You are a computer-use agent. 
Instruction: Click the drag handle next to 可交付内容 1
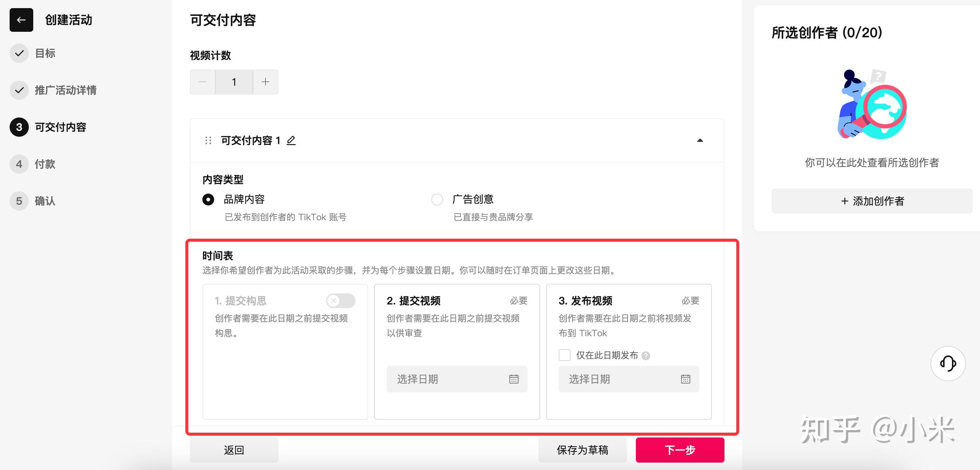coord(208,140)
